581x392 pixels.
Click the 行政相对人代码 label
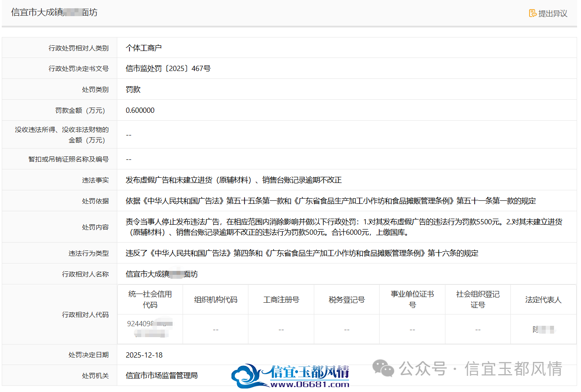85,314
